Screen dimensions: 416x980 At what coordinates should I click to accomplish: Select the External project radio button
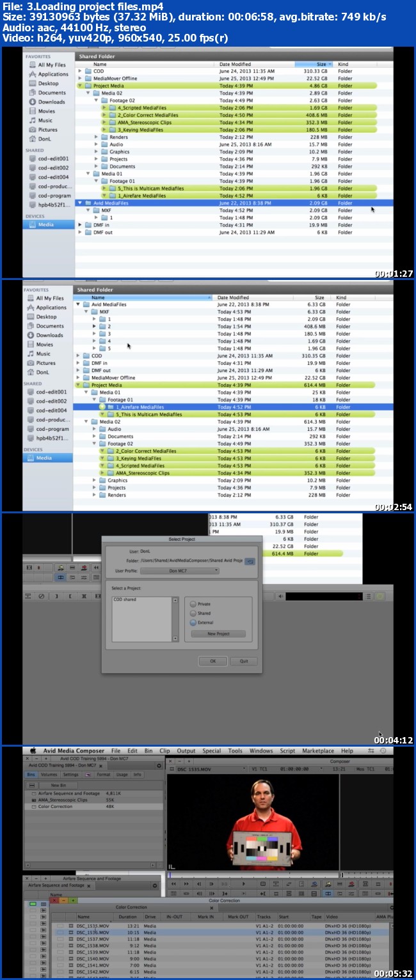coord(194,622)
